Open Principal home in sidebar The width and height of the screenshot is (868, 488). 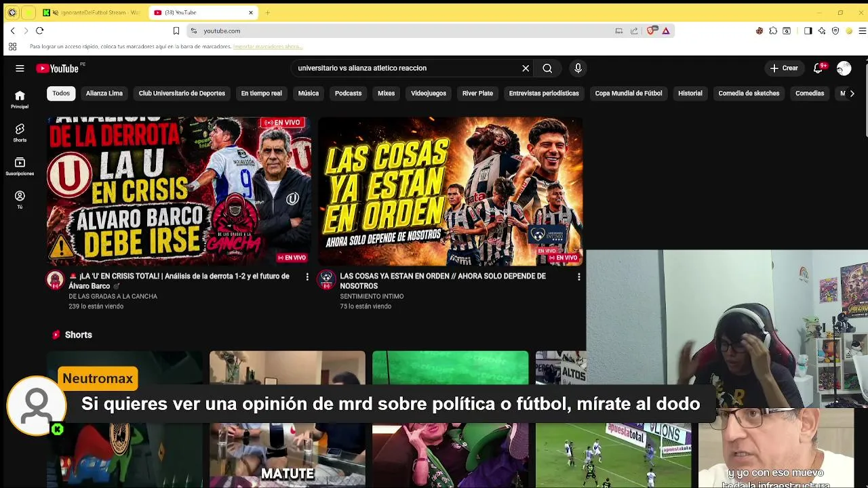pos(20,100)
